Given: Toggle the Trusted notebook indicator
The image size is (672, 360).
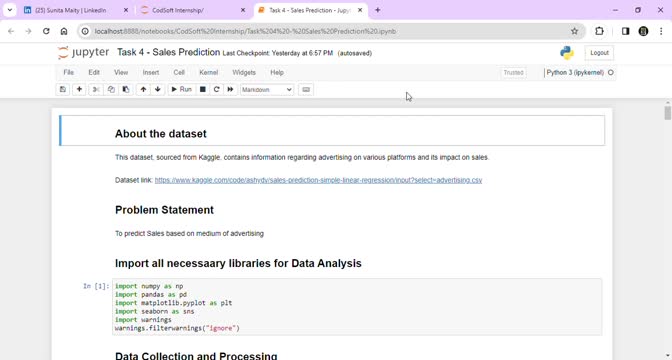Looking at the screenshot, I should pos(513,73).
